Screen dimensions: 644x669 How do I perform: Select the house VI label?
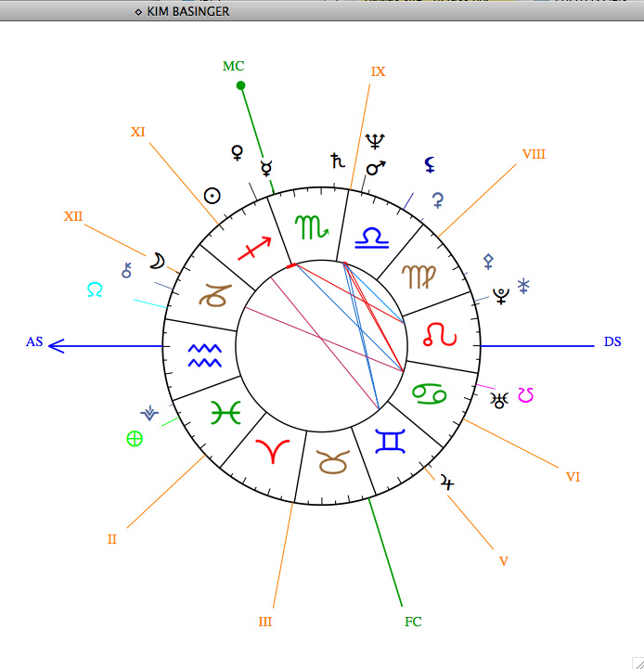coord(573,477)
